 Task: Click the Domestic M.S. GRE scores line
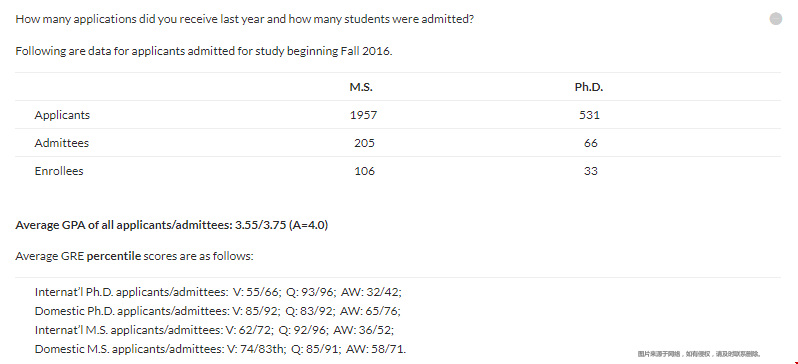220,349
